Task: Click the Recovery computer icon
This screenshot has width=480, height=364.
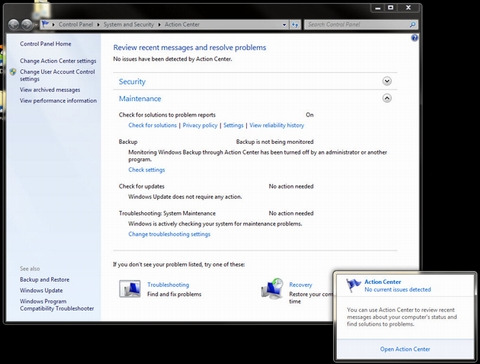Action: (272, 289)
